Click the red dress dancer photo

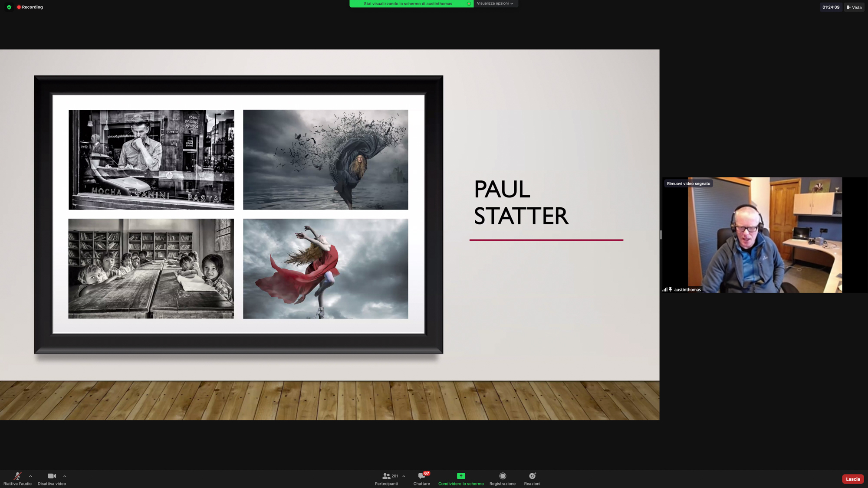point(325,269)
